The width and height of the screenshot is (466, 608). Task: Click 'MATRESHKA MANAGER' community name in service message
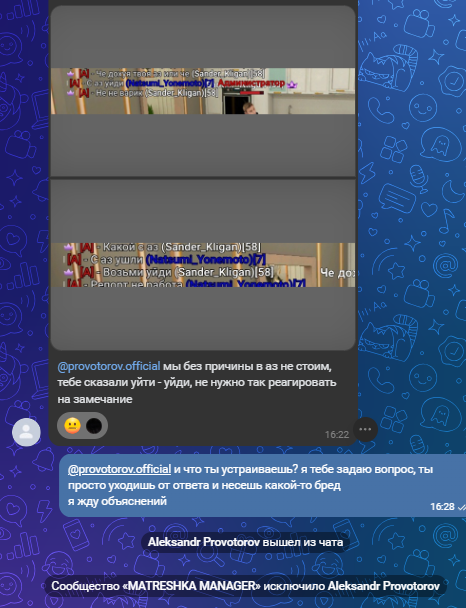click(192, 586)
